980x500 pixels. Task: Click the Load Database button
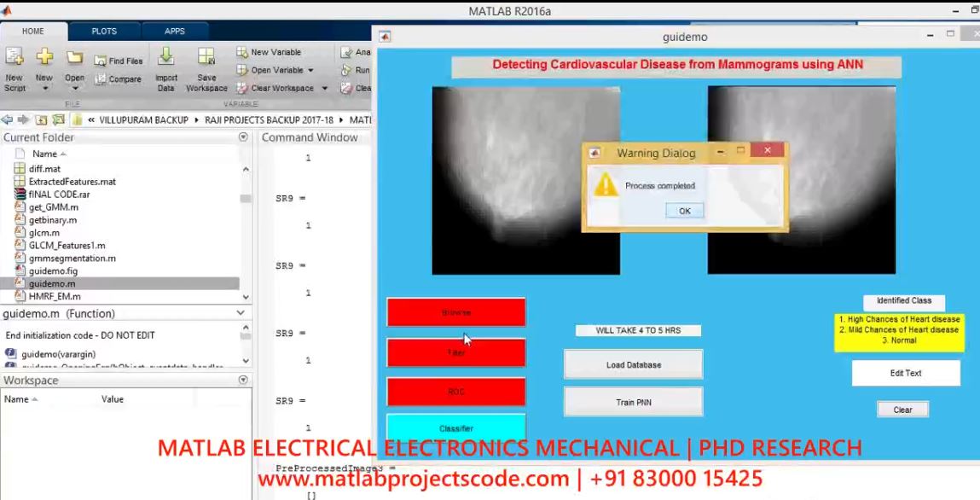click(634, 364)
